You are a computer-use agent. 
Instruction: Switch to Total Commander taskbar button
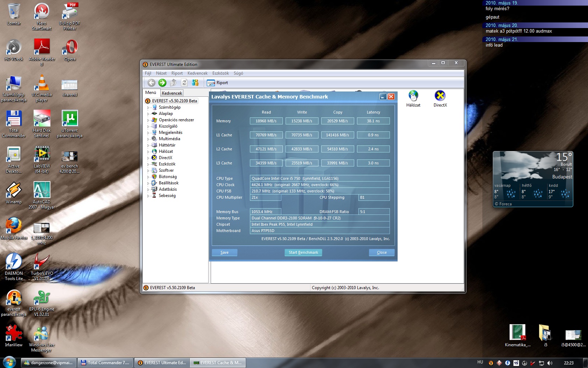pos(106,363)
